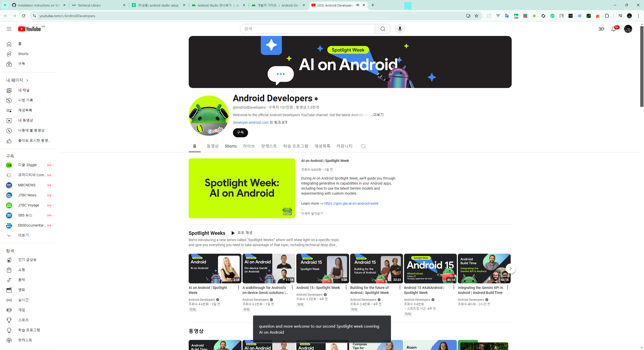Open options menu for Android 15 Spotlight Week video

pyautogui.click(x=346, y=287)
